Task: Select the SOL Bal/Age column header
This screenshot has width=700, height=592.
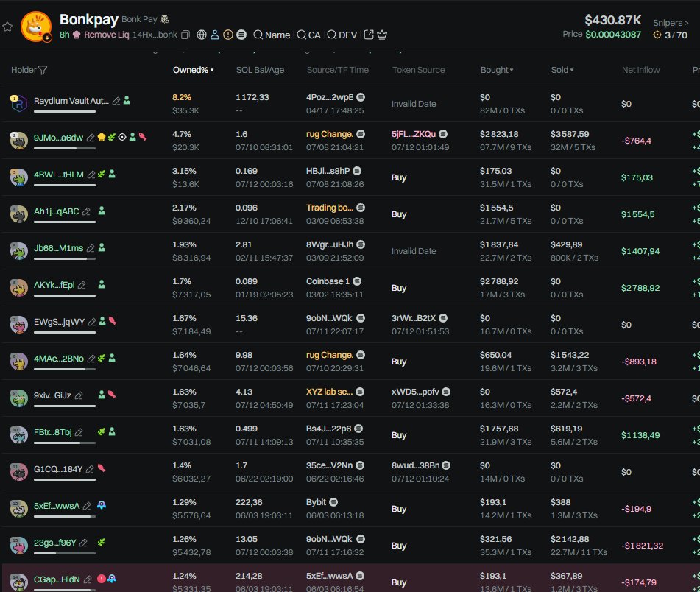Action: pyautogui.click(x=260, y=70)
